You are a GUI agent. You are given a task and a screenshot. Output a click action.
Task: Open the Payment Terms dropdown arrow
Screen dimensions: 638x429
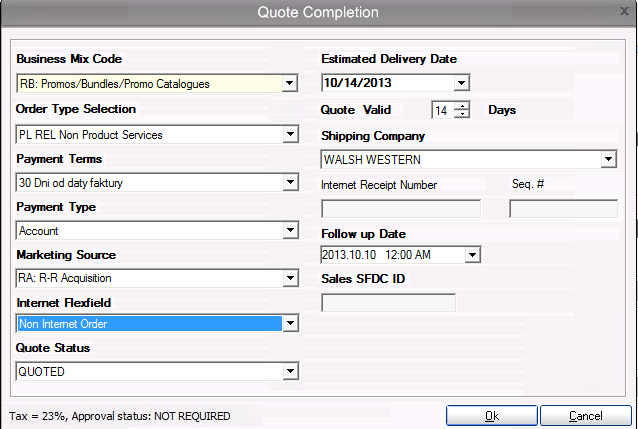pyautogui.click(x=290, y=182)
